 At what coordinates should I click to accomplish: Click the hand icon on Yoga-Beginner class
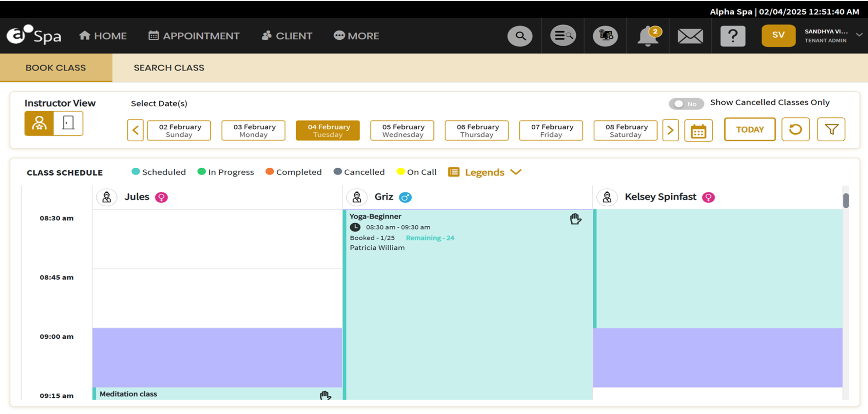coord(575,219)
